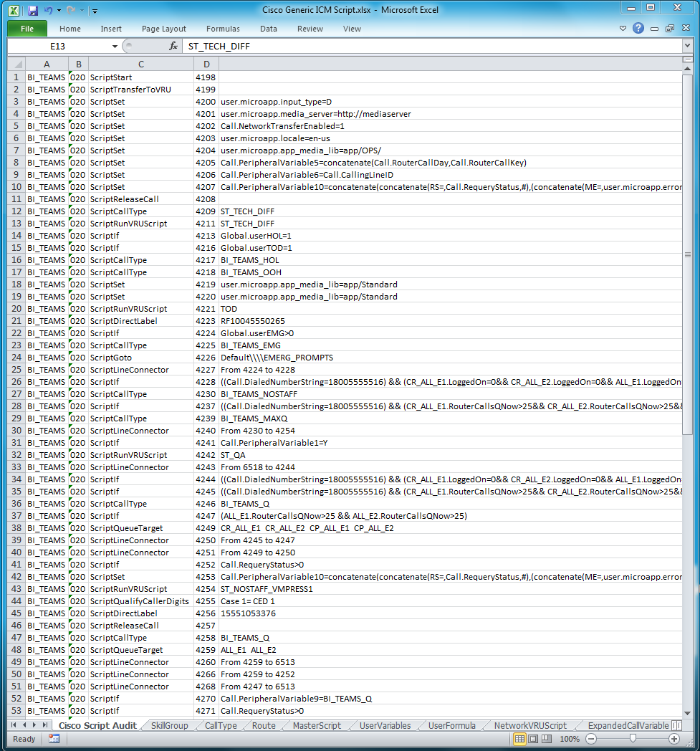Image resolution: width=700 pixels, height=751 pixels.
Task: Open the Page Layout ribbon tab
Action: tap(164, 29)
